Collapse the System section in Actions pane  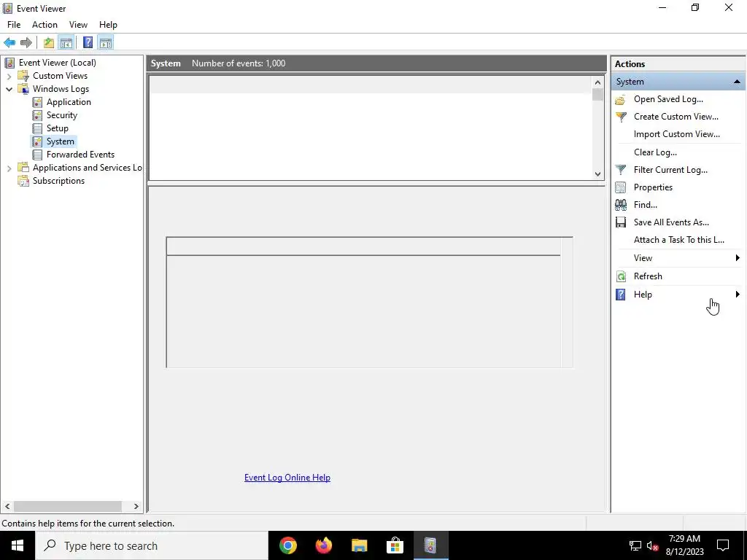point(737,82)
